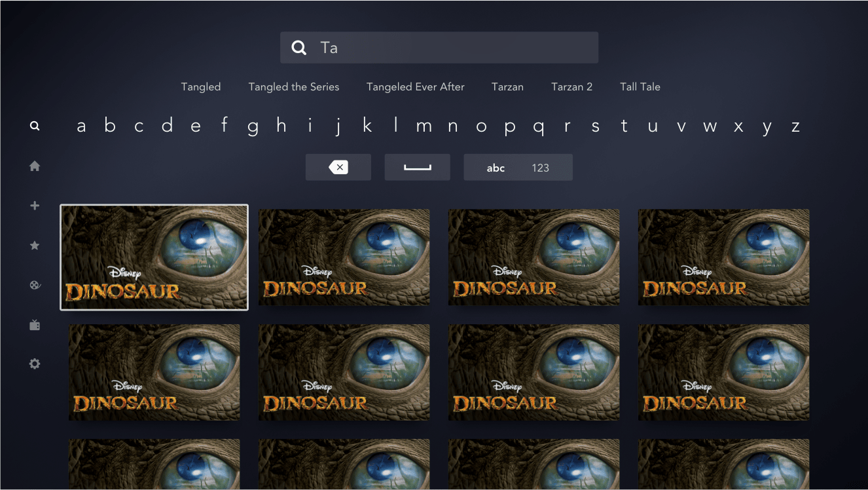Select letter a on keyboard
Image resolution: width=868 pixels, height=490 pixels.
[81, 126]
